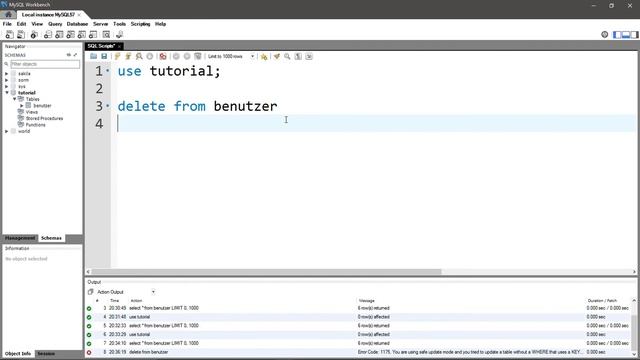Refresh schemas list icon in Navigator
The height and width of the screenshot is (360, 640).
pos(69,55)
